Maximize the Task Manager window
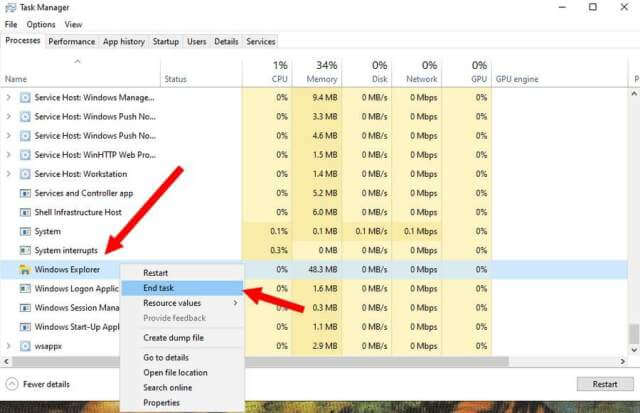The width and height of the screenshot is (640, 413). (593, 7)
